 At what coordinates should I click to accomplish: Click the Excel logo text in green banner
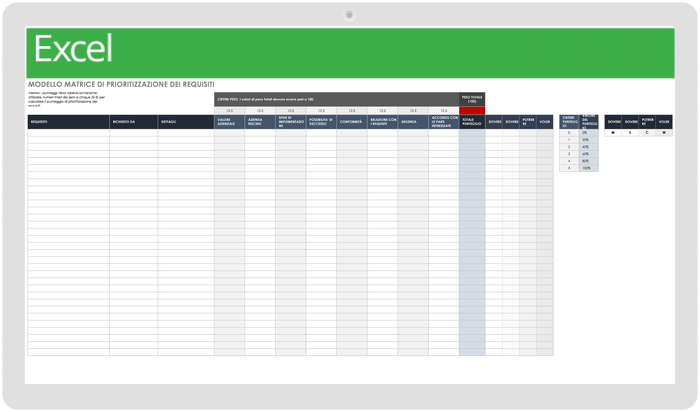click(x=73, y=49)
